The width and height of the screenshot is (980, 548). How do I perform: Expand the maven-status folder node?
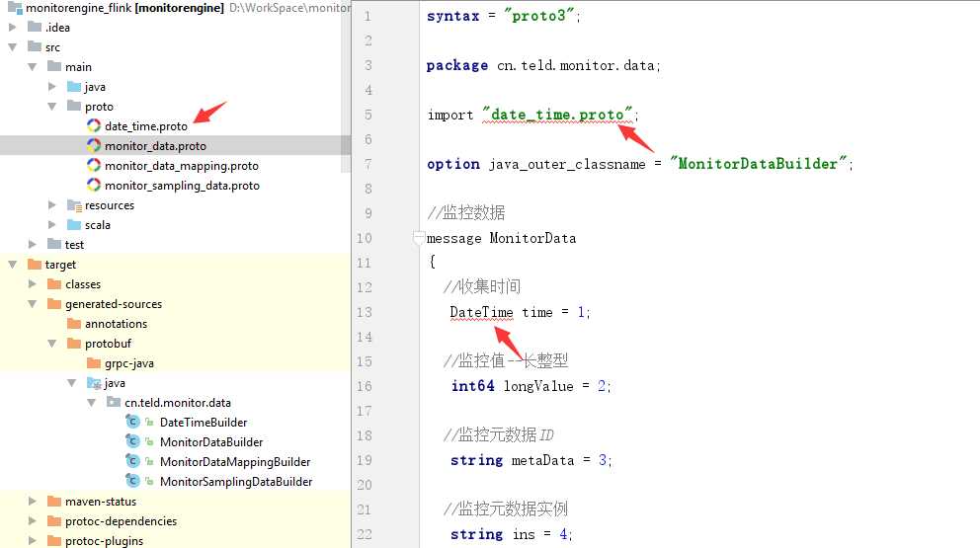point(32,502)
